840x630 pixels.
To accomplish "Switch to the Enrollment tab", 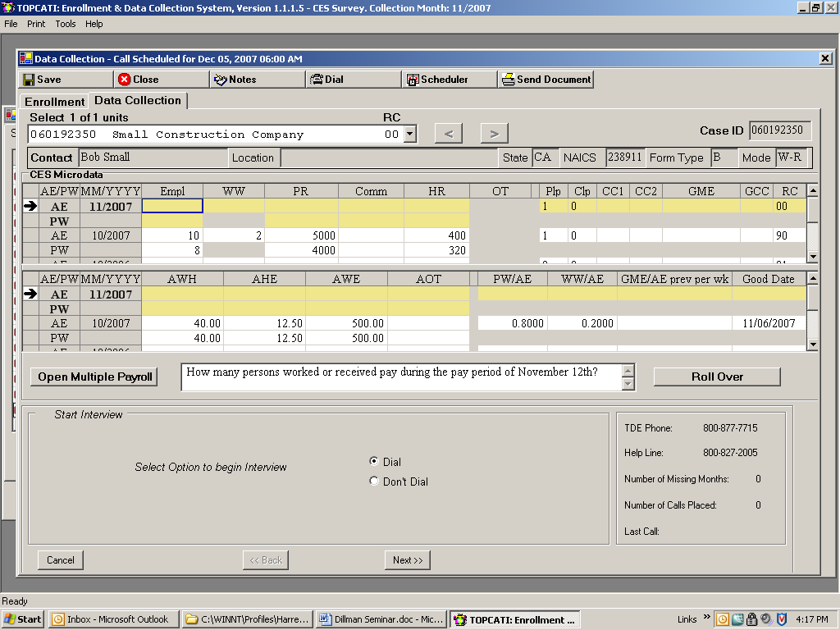I will (x=54, y=102).
